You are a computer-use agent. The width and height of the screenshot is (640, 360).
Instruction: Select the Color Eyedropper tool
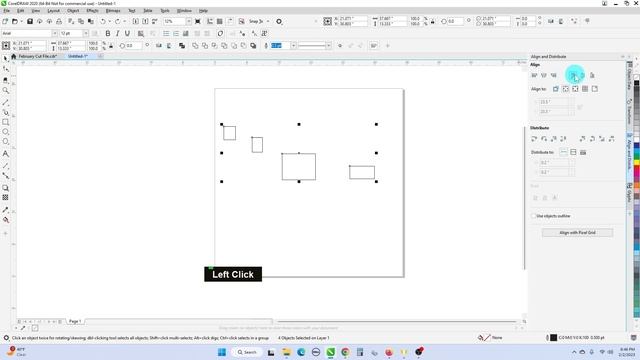coord(5,210)
